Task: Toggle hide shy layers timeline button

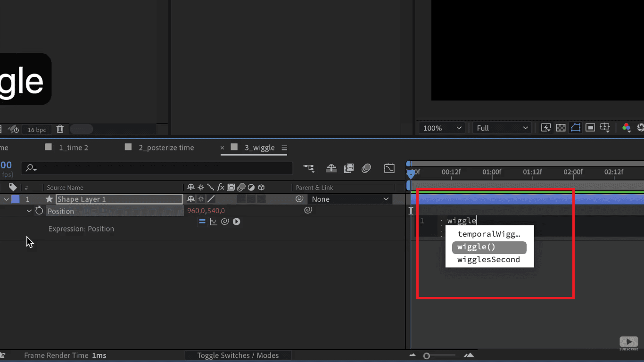Action: (331, 168)
